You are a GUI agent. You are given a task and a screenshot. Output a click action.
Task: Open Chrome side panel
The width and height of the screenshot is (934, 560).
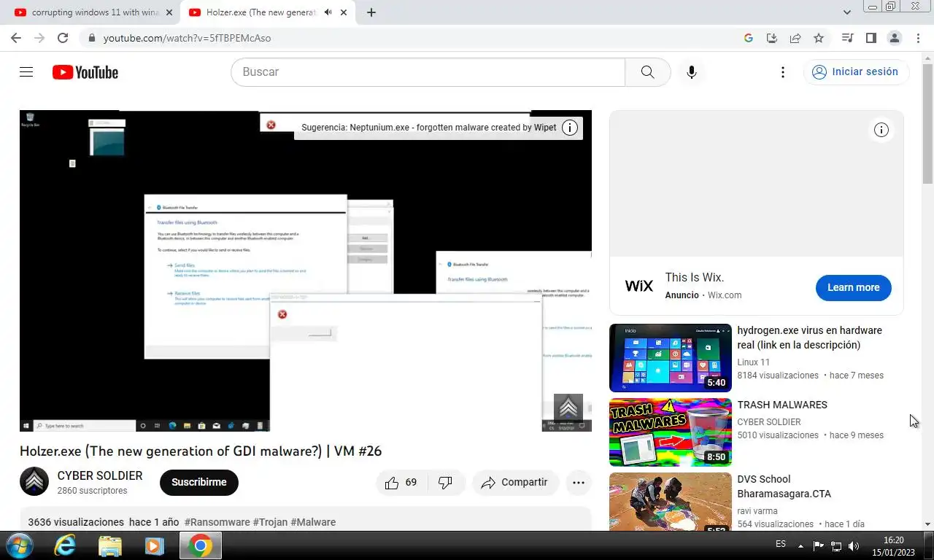point(871,38)
